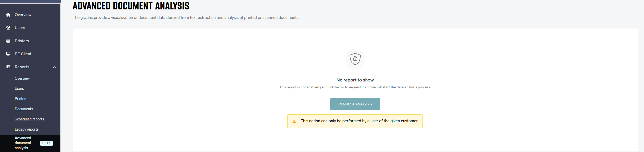Click the 'This report is not enabled yet' text
Viewport: 644px width, 152px height.
(355, 87)
